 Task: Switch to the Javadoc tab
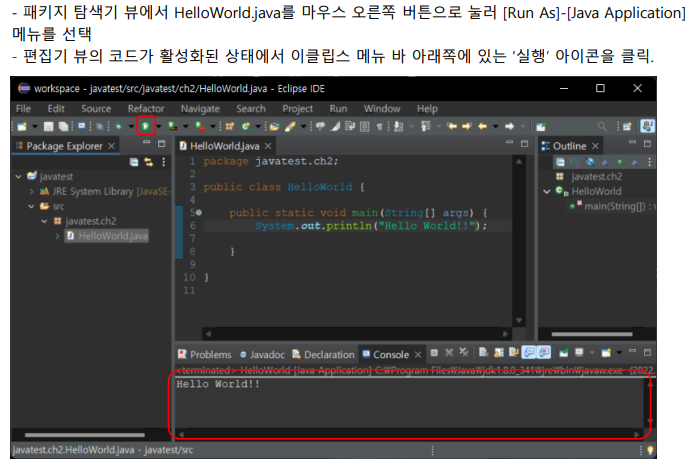pos(262,354)
